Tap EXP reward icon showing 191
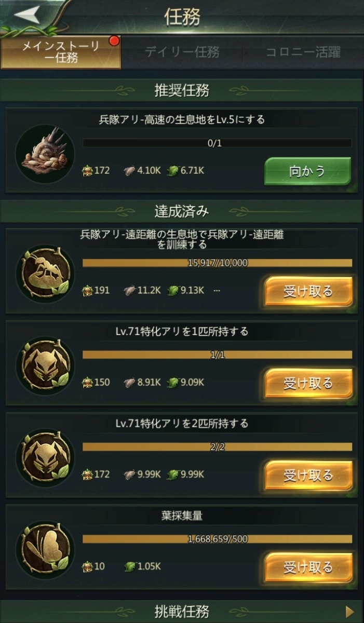Viewport: 364px width, 623px height. [x=87, y=290]
